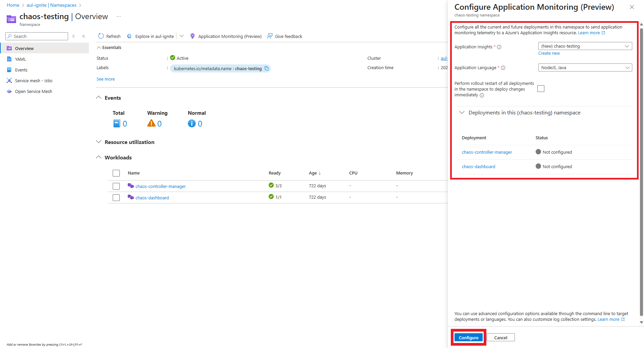The image size is (644, 348).
Task: Open the YAML menu item
Action: 20,59
